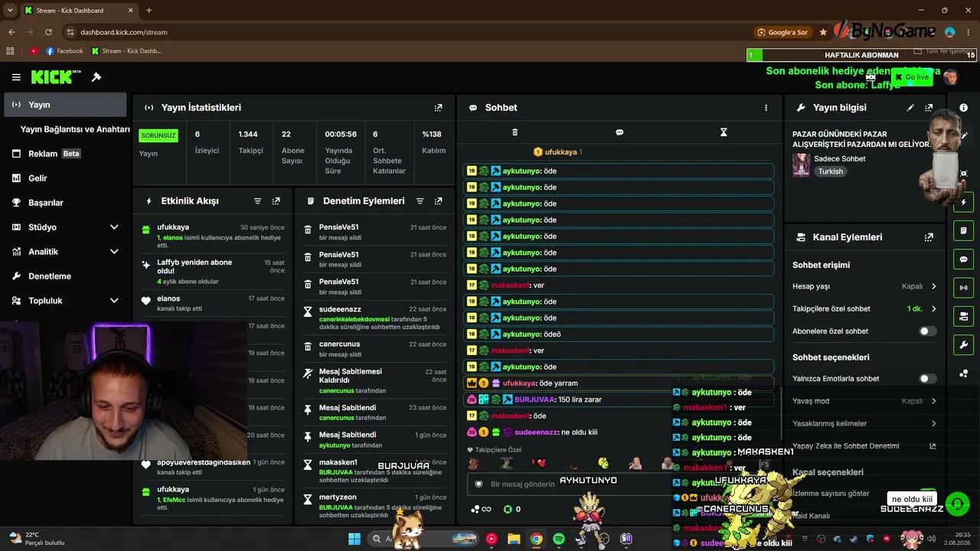Open the moderation gavel icon in header
This screenshot has height=551, width=980.
(x=96, y=77)
